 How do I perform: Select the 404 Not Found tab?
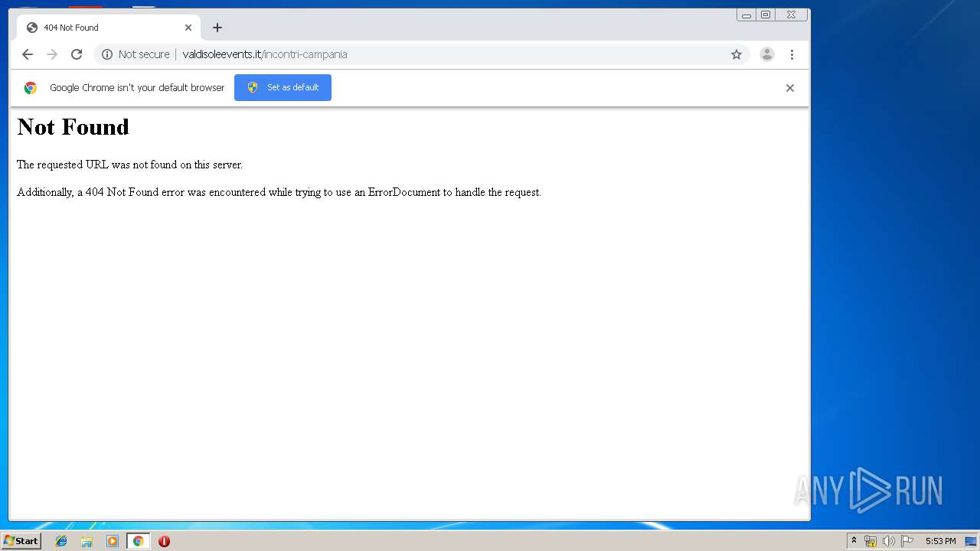pyautogui.click(x=109, y=28)
